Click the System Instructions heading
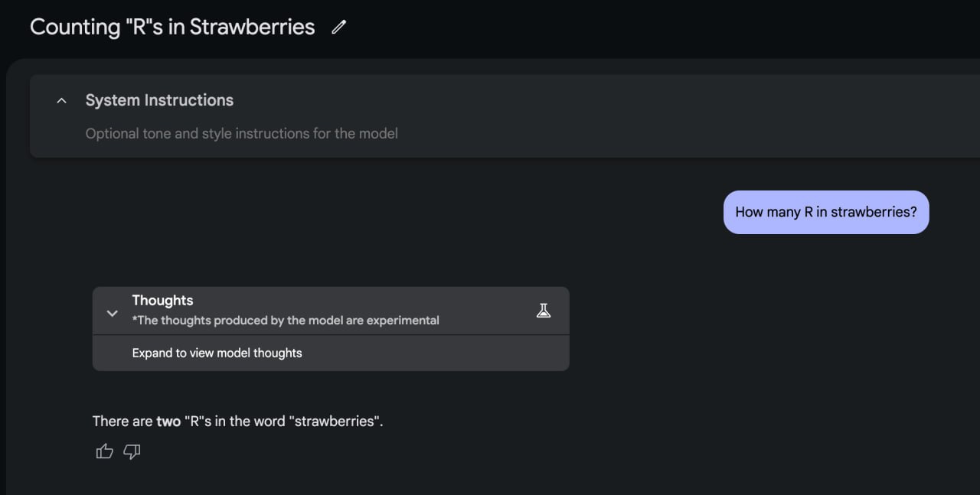Viewport: 980px width, 495px height. tap(159, 100)
